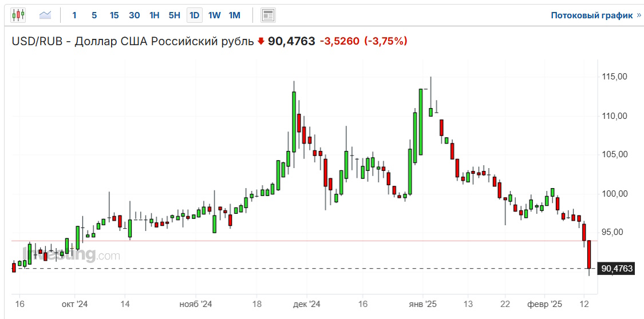Choose the 15-minute interval
644x319 pixels.
click(x=114, y=15)
